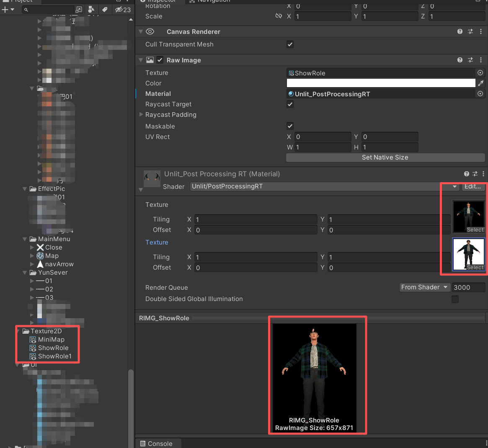Click the Set Native Size button

(385, 157)
